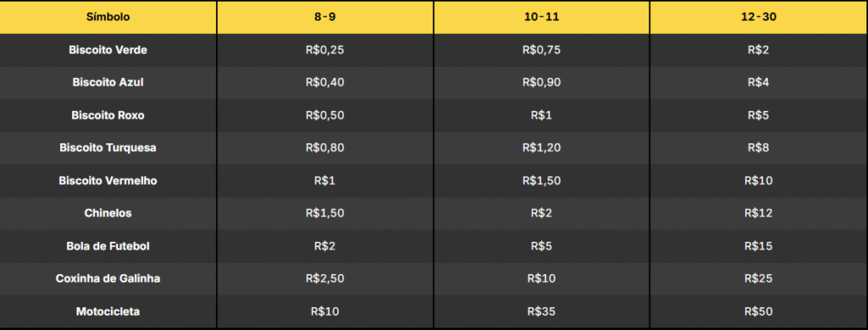This screenshot has width=868, height=330.
Task: Select the R$25 Coxinha payout
Action: [x=759, y=278]
